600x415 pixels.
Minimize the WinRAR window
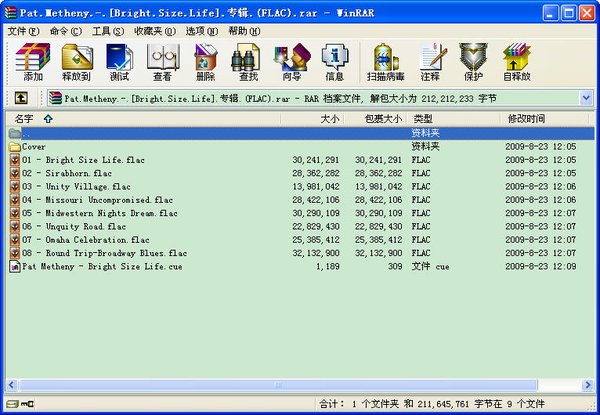click(550, 13)
